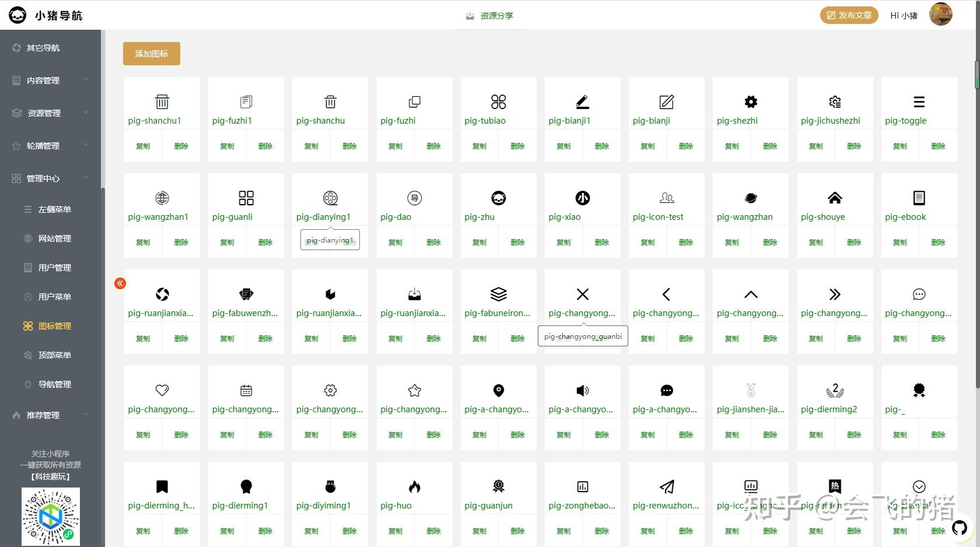
Task: Delete the pig-huo icon via 删除
Action: tap(433, 531)
